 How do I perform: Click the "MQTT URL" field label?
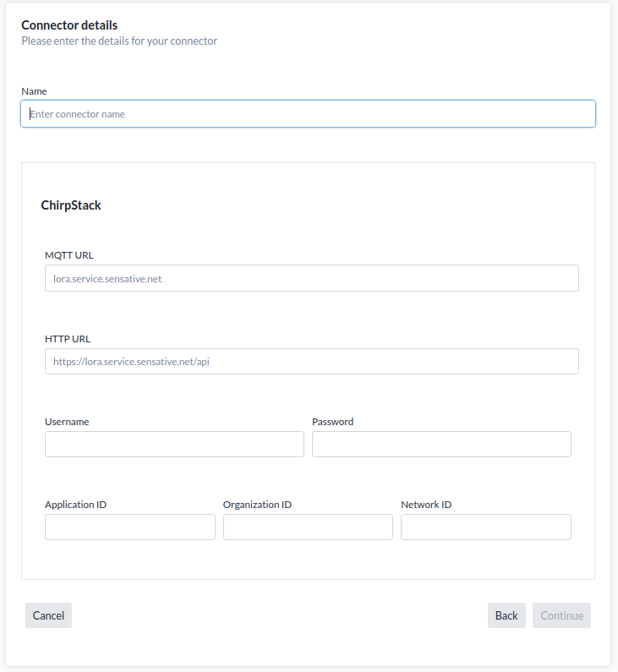pos(69,255)
